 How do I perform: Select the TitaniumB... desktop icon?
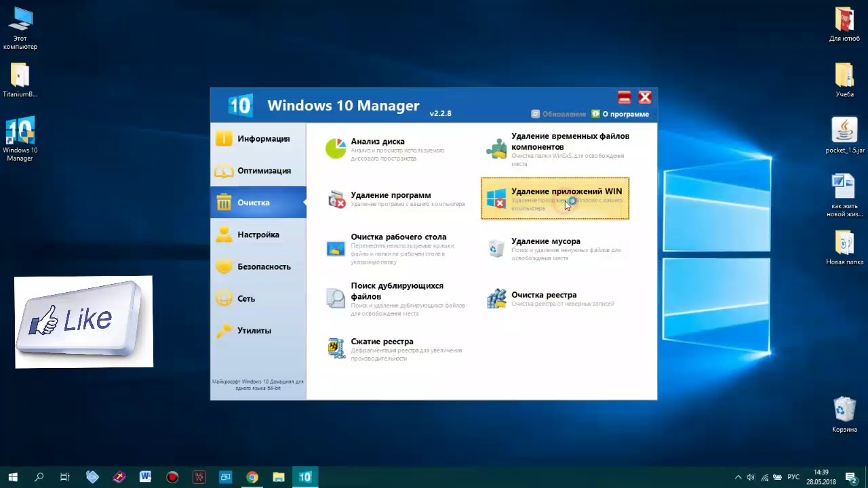click(x=20, y=80)
